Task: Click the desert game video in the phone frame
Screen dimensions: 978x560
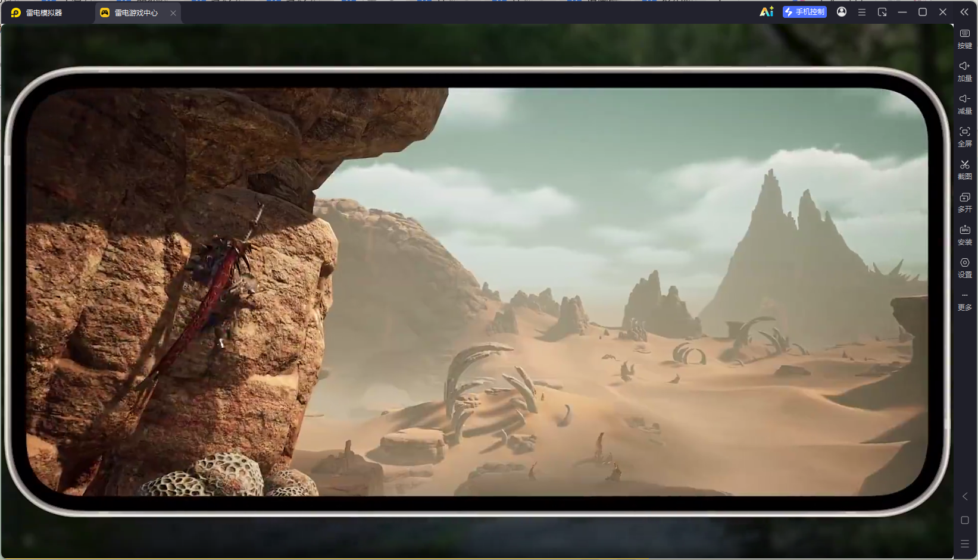Action: click(477, 292)
